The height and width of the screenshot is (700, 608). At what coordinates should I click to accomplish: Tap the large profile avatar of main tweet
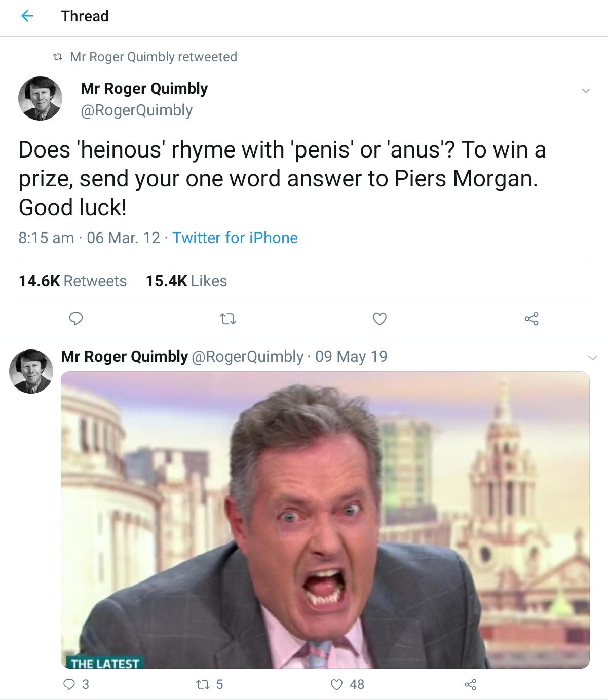[x=41, y=98]
